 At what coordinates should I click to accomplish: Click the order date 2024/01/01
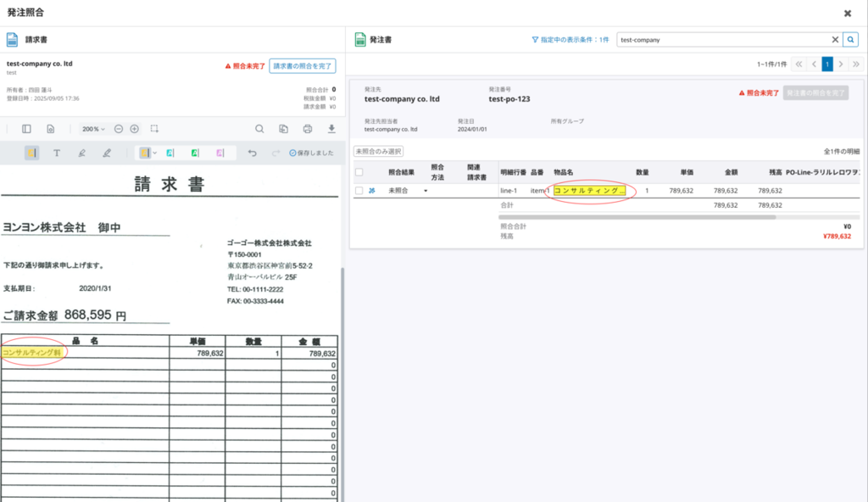pos(472,129)
